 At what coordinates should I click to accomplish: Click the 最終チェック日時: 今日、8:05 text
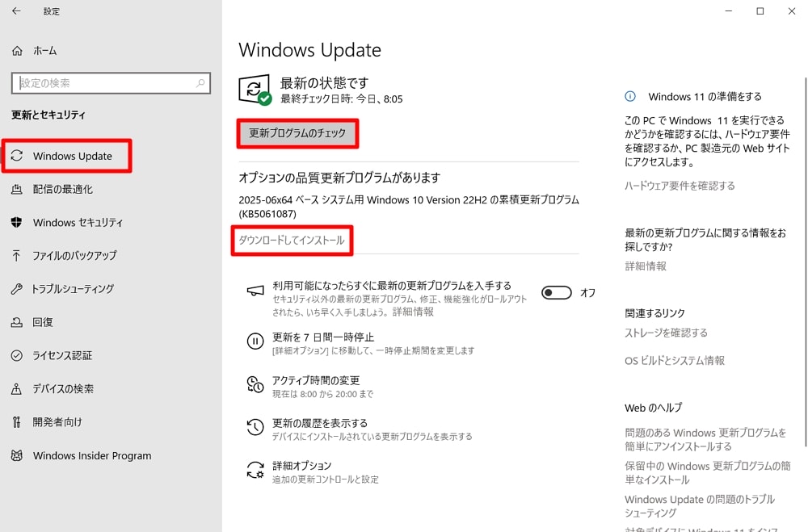click(342, 98)
